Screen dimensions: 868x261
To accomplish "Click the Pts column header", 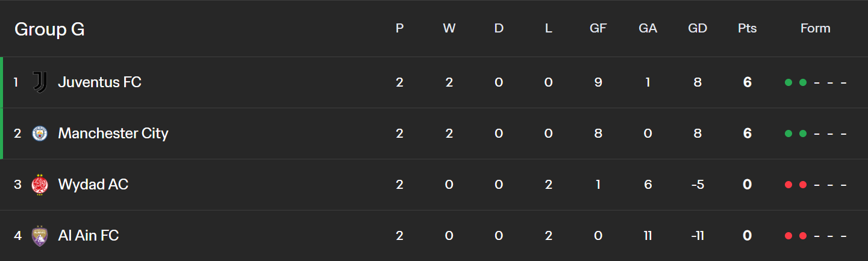I will point(747,28).
